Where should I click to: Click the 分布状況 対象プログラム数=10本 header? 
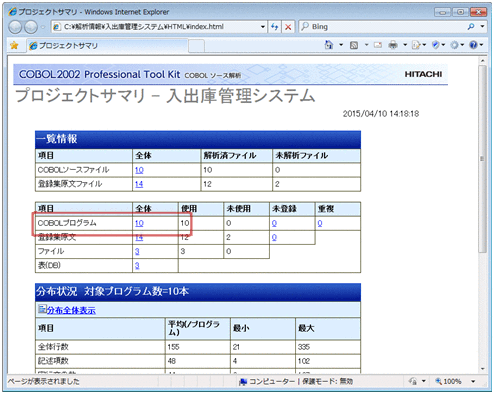(198, 292)
